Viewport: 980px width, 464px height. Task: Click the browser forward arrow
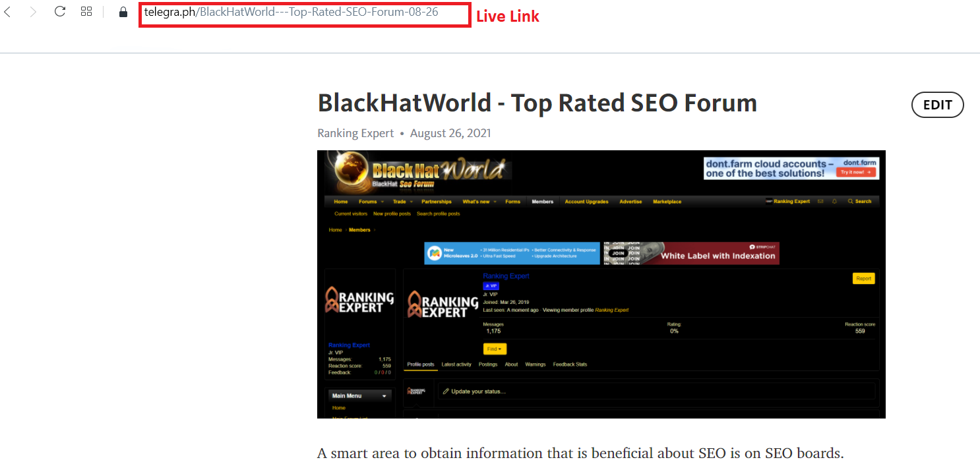(x=34, y=12)
